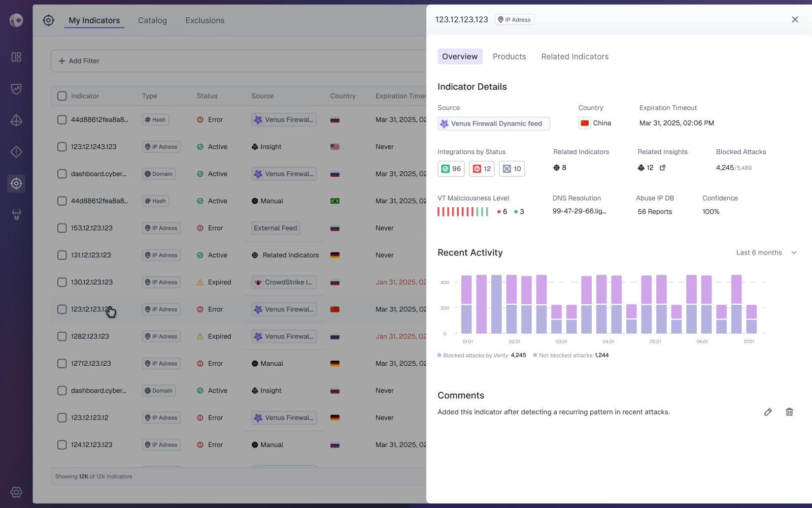Click the Blocked attacks by Verity legend swatch
Screen dimensions: 812x508
click(x=439, y=355)
